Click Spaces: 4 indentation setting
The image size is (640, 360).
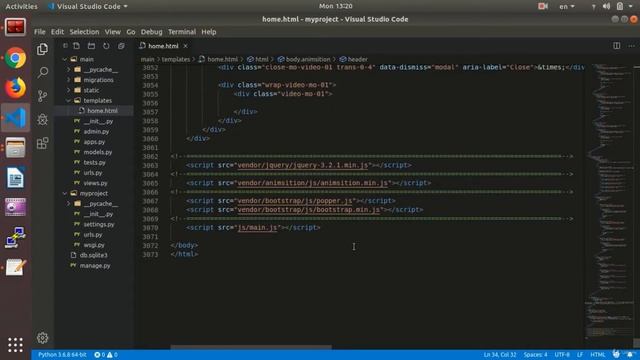pos(535,355)
